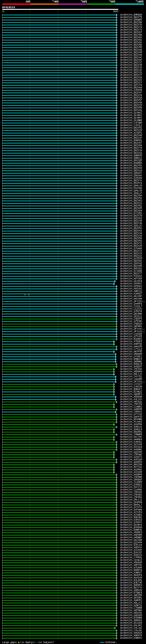Image resolution: width=146 pixels, height=644 pixels.
Task: Click the UniRef100_D0D023 label
Action: coord(131,555)
